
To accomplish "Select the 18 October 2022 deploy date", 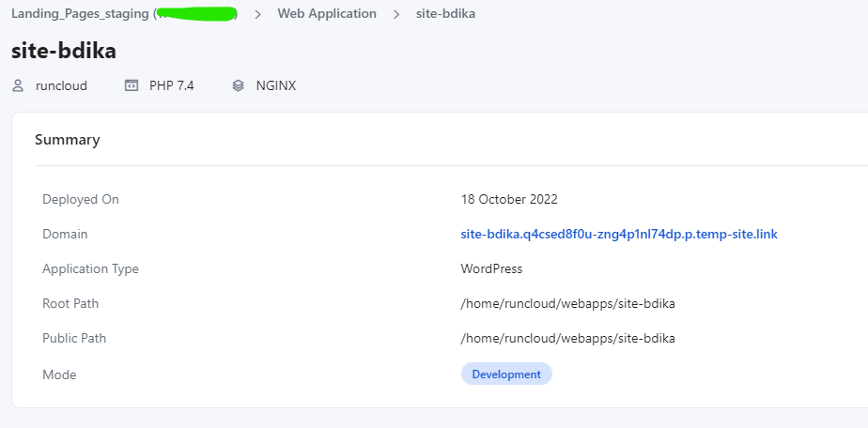I will coord(509,199).
